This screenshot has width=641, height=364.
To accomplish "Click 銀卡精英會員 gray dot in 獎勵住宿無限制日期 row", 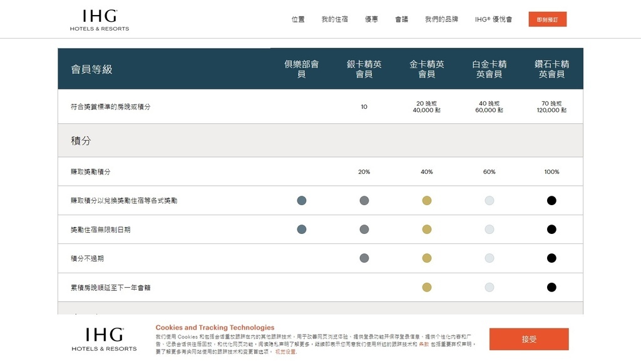I will click(x=364, y=229).
